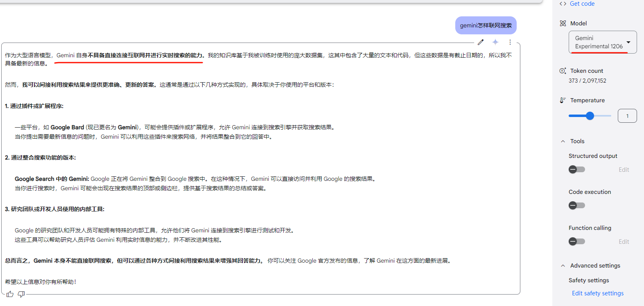
Task: Open the three-dot more options menu
Action: (510, 42)
